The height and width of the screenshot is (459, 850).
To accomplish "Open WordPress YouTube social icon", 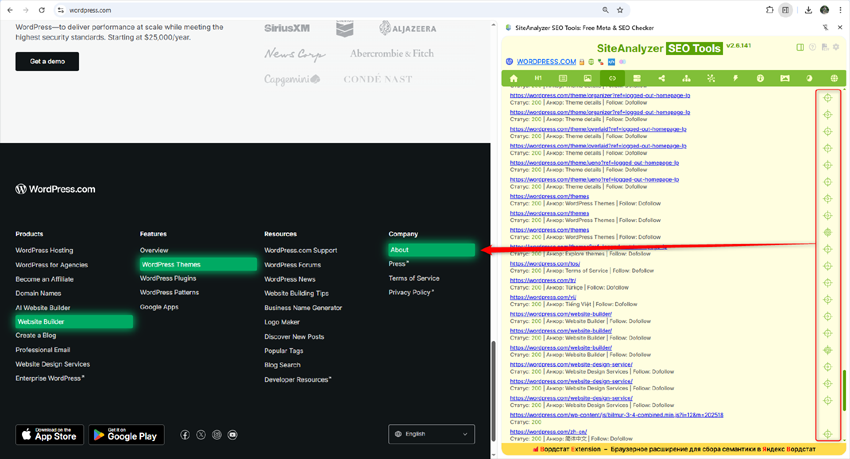I will pyautogui.click(x=233, y=435).
